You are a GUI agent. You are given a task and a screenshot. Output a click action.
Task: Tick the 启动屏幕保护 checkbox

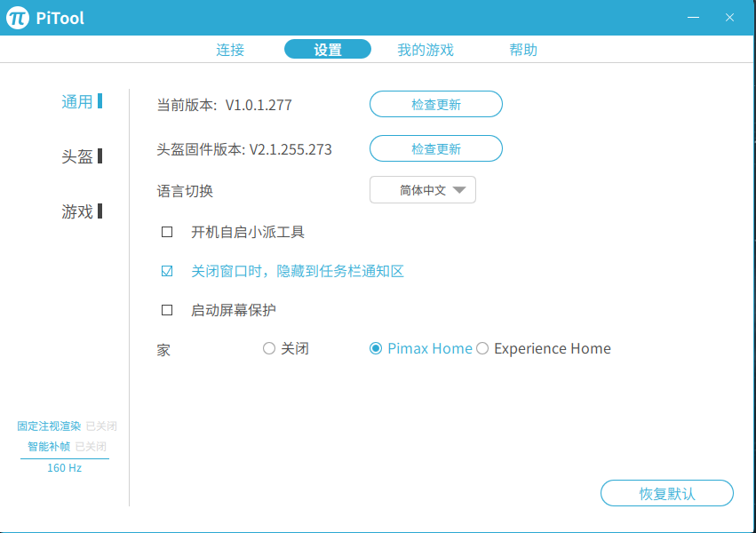[x=167, y=310]
